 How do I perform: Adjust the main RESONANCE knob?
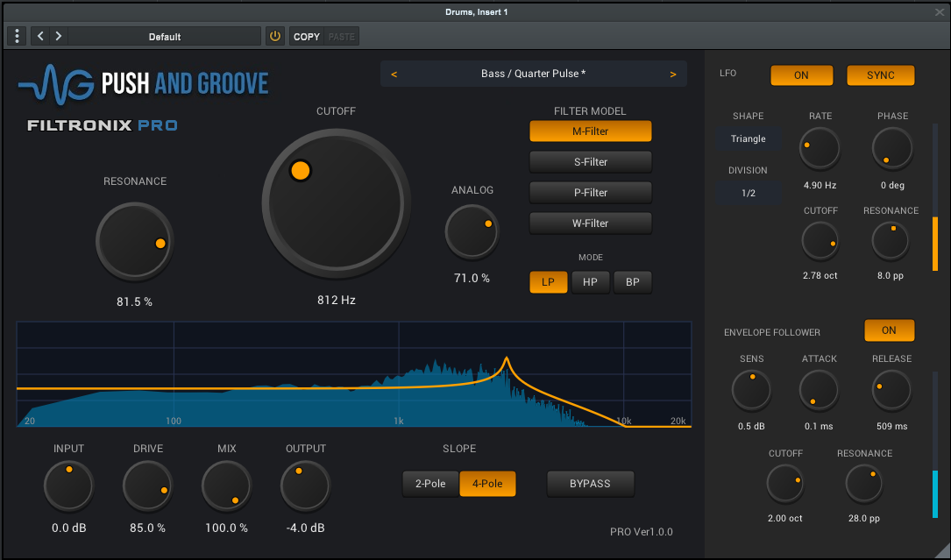pyautogui.click(x=135, y=242)
